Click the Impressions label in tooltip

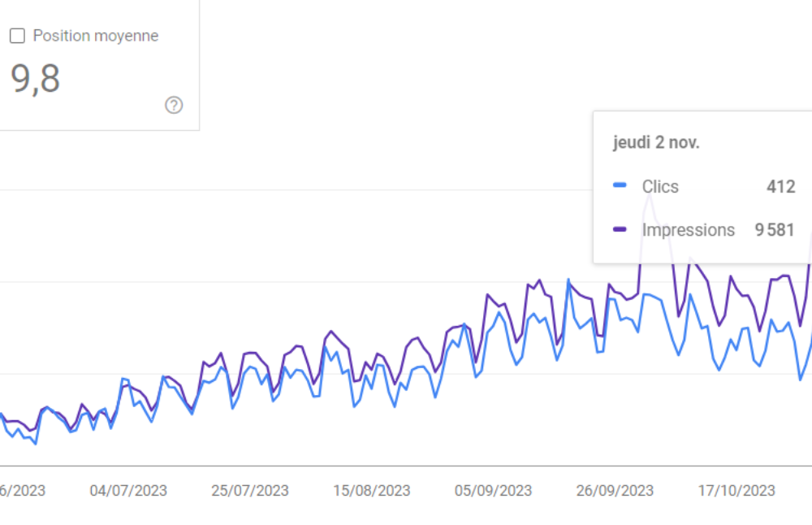click(x=689, y=230)
